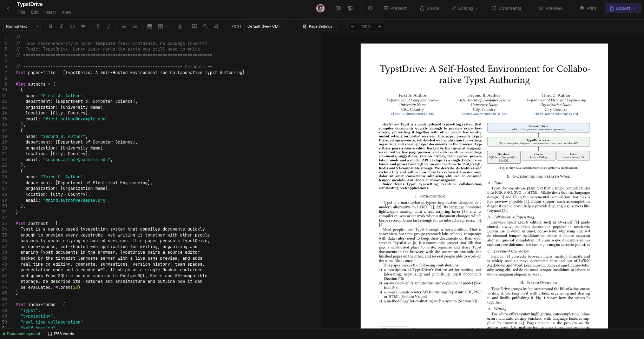Add a comment using the speech bubble icon
This screenshot has height=339, width=644.
point(195,26)
